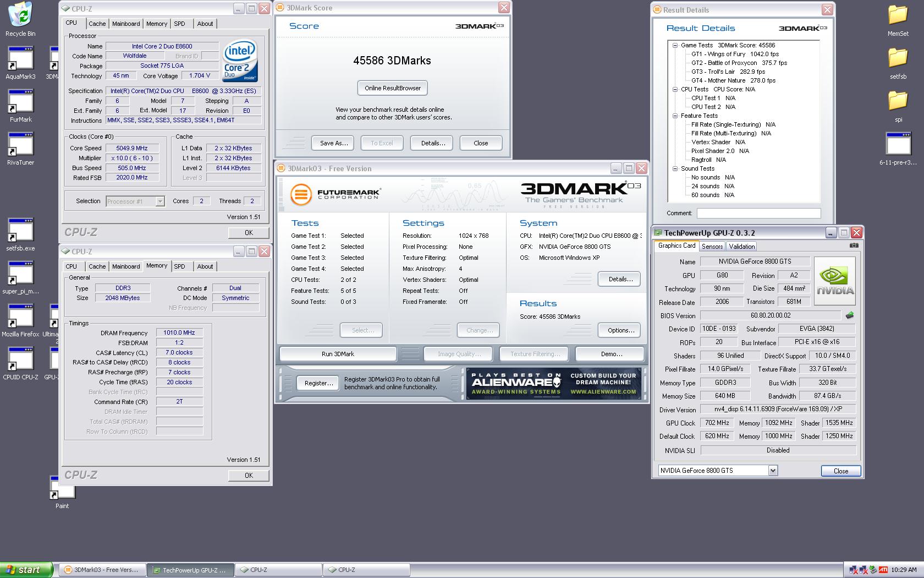
Task: Launch the AquaMark3 desktop shortcut
Action: click(21, 63)
